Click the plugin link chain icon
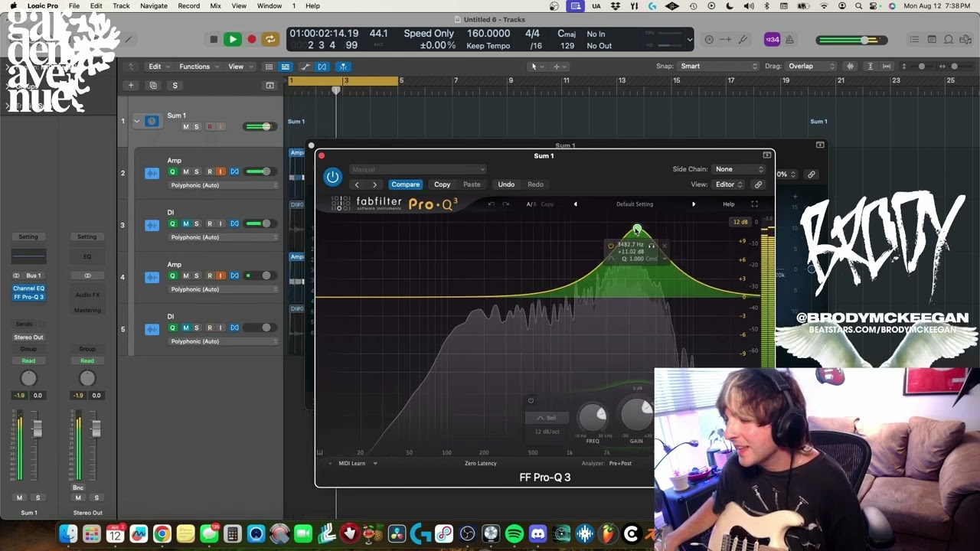Screen dimensions: 980x551 point(758,184)
